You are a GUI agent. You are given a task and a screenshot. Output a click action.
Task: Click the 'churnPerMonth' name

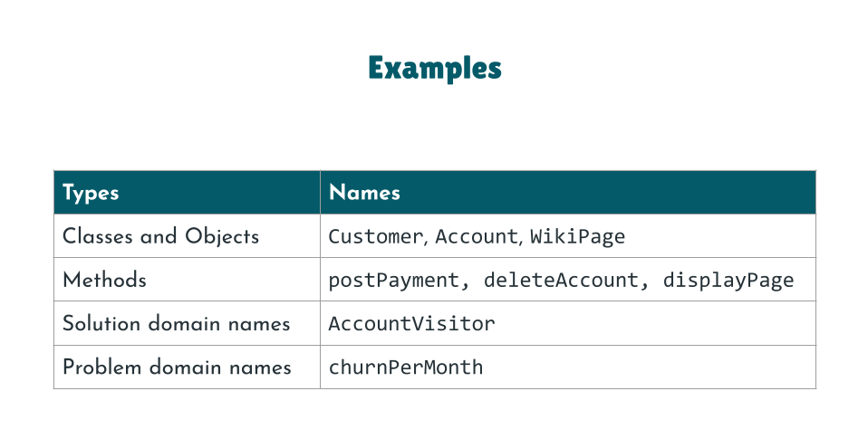click(x=405, y=367)
